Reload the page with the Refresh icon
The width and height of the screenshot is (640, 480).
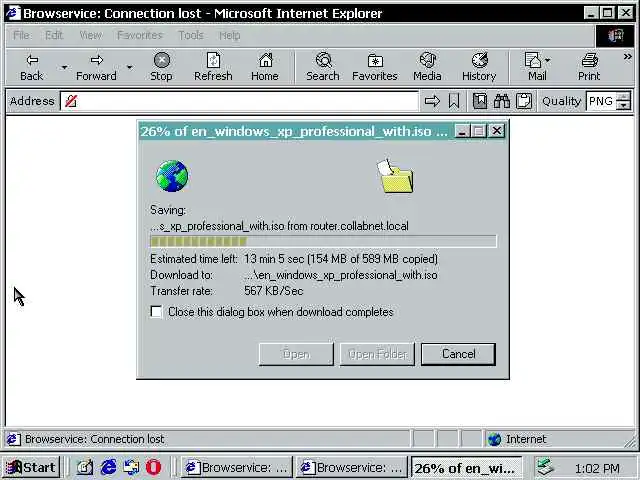[x=213, y=67]
